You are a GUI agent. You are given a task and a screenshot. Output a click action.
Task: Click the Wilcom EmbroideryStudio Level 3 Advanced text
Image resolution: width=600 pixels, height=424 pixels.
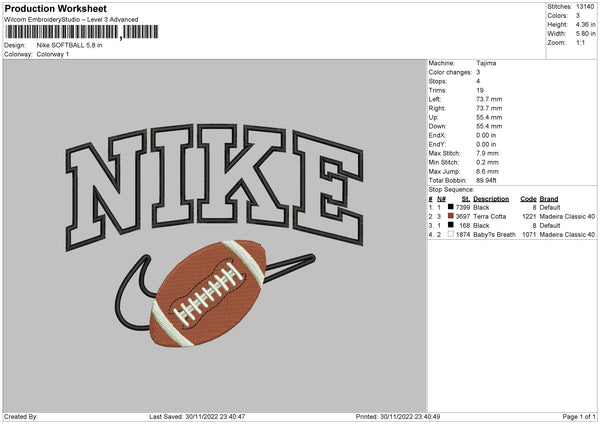[71, 20]
